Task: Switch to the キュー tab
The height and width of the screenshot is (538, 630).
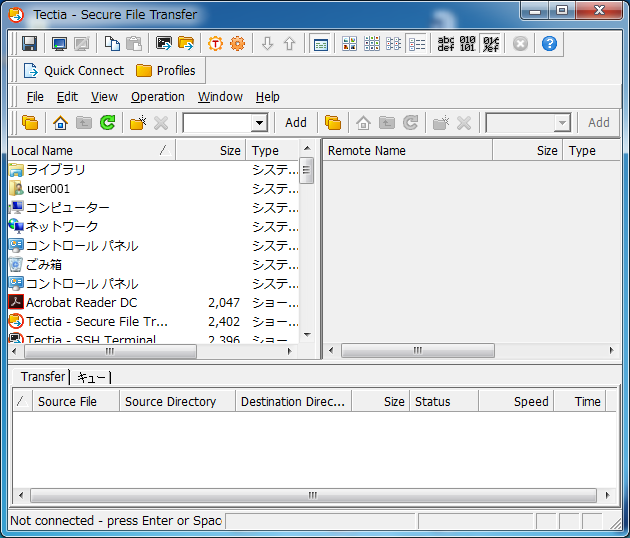Action: pos(91,377)
